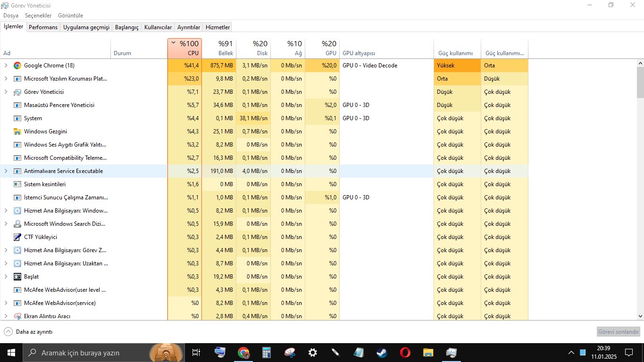The image size is (644, 362).
Task: Click the Görevi sonlandır button
Action: pos(619,332)
